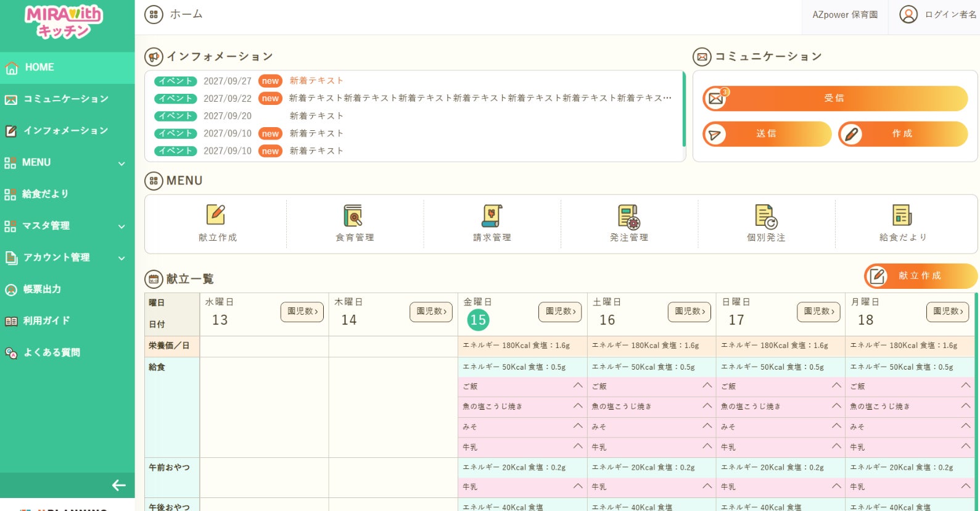Click the 利用ガイド book icon

[11, 321]
